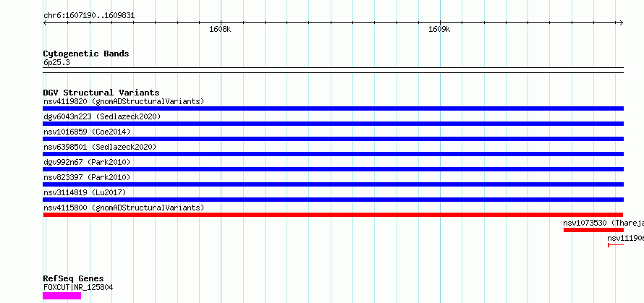Click the long red bar under nsv4115800
644x303 pixels.
[333, 215]
